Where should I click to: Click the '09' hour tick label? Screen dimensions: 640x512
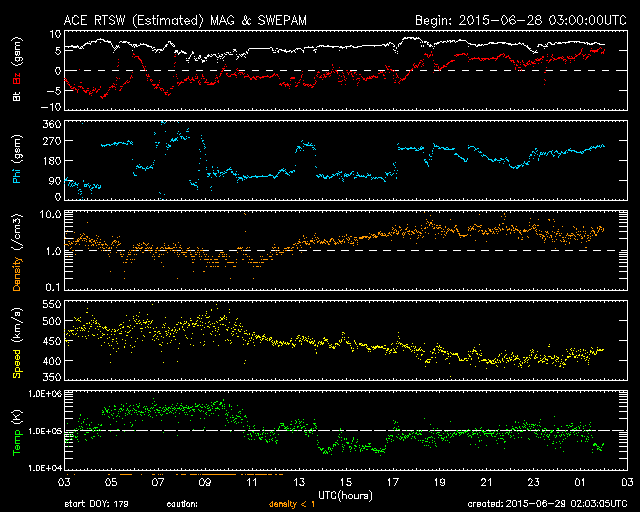(x=205, y=483)
